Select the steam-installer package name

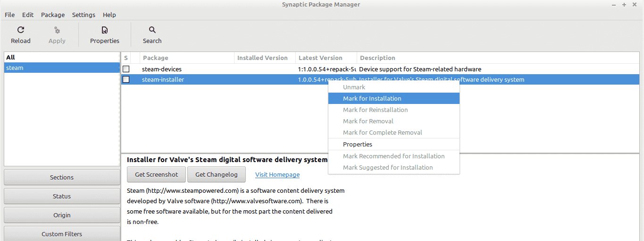click(163, 79)
